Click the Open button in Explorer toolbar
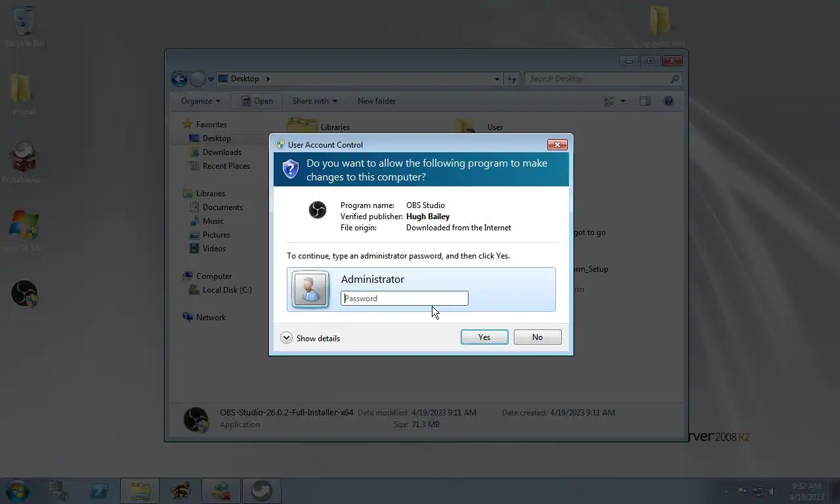The width and height of the screenshot is (840, 504). (257, 101)
